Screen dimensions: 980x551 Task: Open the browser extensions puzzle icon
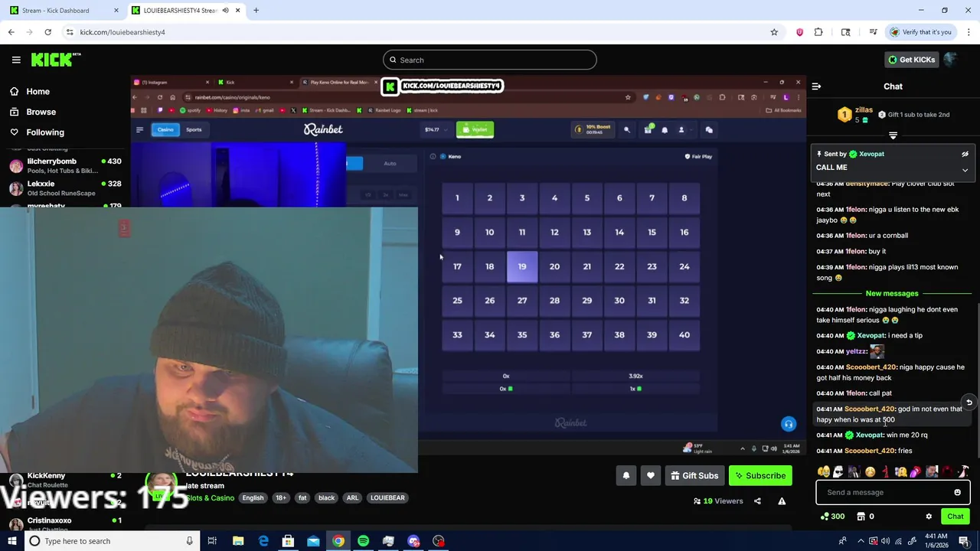tap(818, 32)
